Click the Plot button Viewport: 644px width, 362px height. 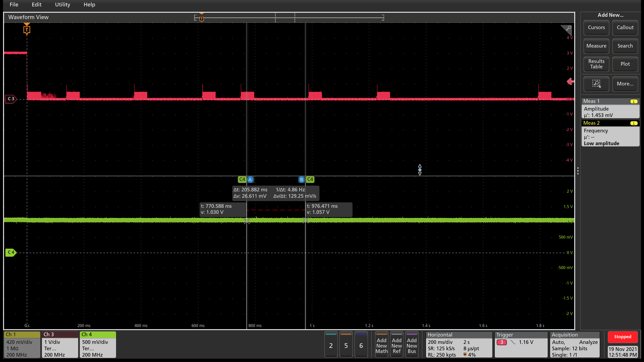tap(625, 64)
